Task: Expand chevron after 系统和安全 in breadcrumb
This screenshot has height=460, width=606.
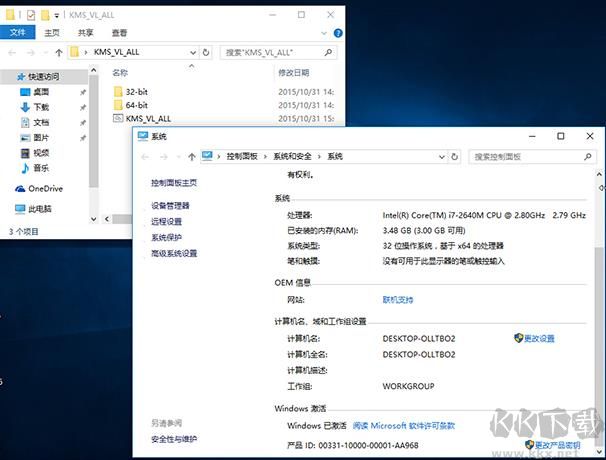Action: (319, 157)
